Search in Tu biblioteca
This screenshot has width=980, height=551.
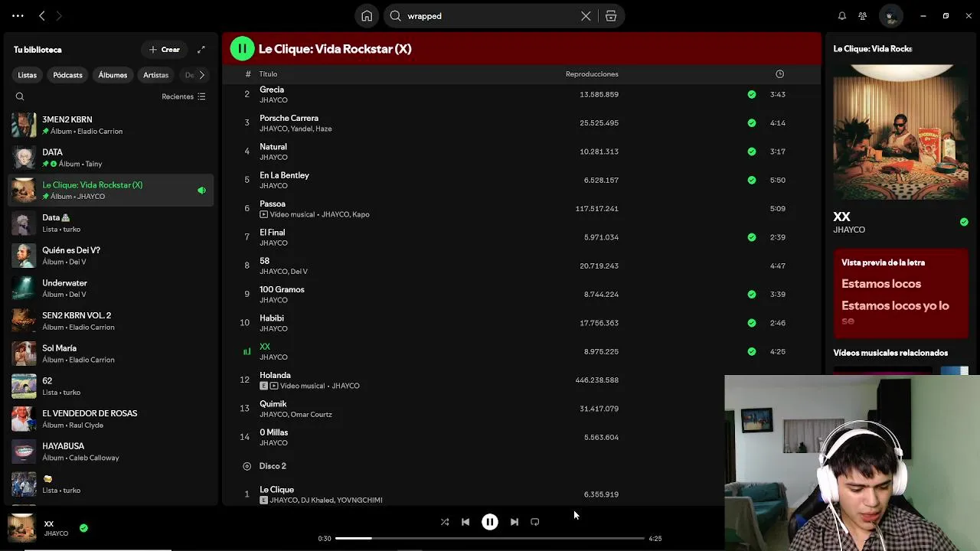[x=20, y=96]
